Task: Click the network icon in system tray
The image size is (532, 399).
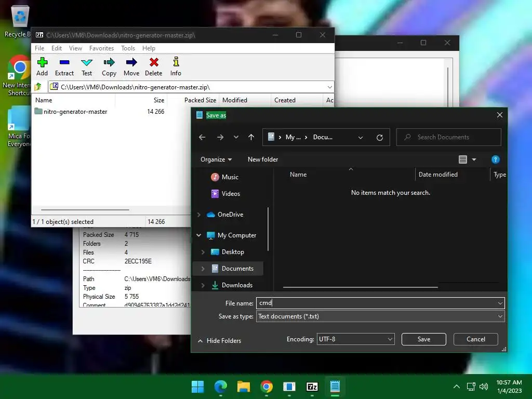Action: point(471,387)
